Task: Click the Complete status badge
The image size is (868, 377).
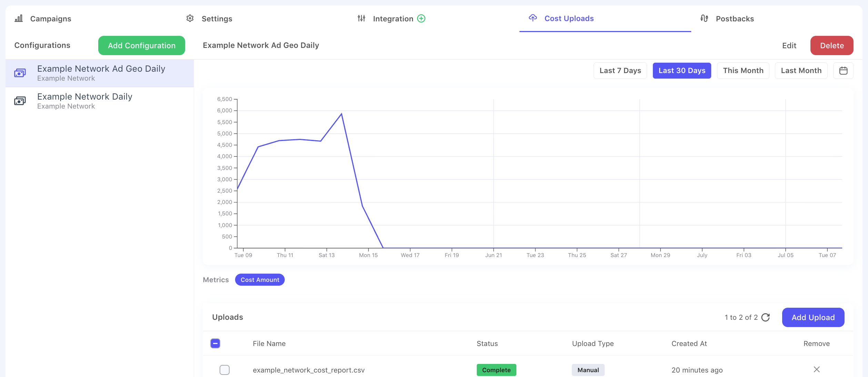Action: point(496,370)
